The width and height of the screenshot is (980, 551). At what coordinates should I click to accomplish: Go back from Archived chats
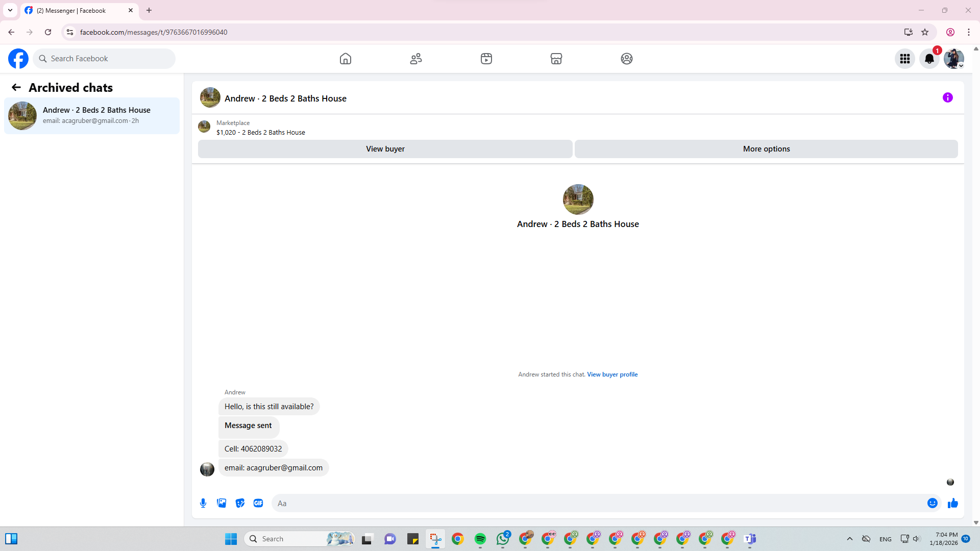16,88
